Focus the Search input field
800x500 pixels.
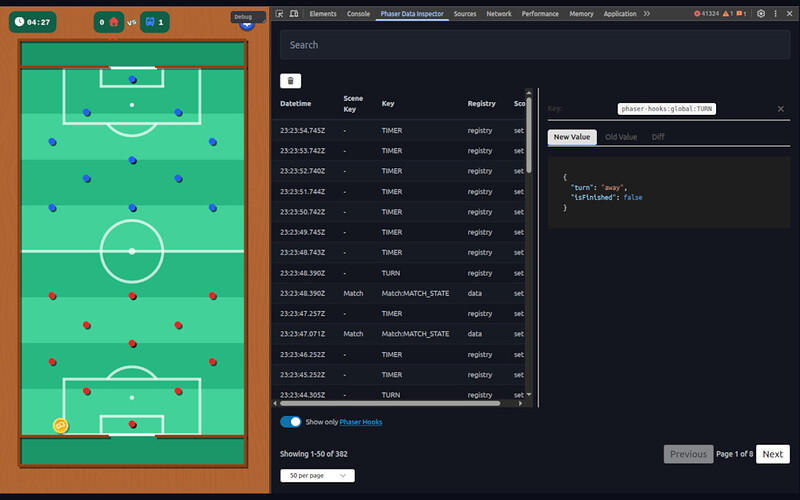pyautogui.click(x=535, y=45)
